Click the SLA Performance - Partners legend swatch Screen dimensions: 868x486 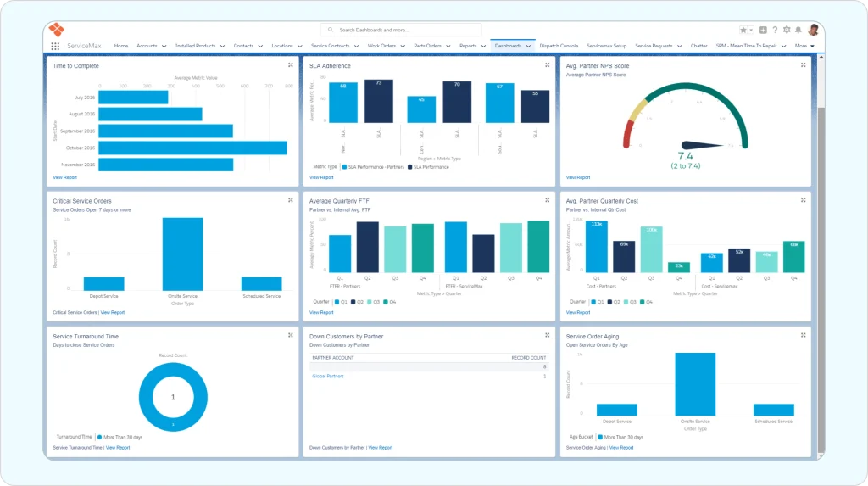[x=344, y=167]
